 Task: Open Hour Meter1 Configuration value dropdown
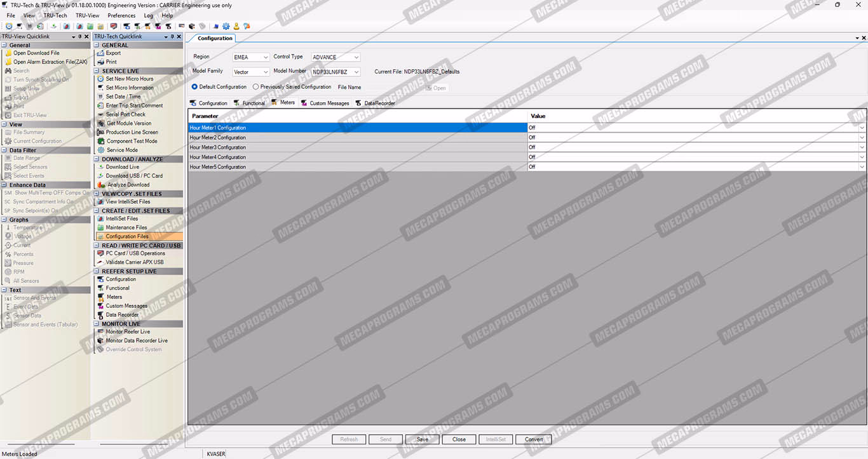click(x=862, y=128)
